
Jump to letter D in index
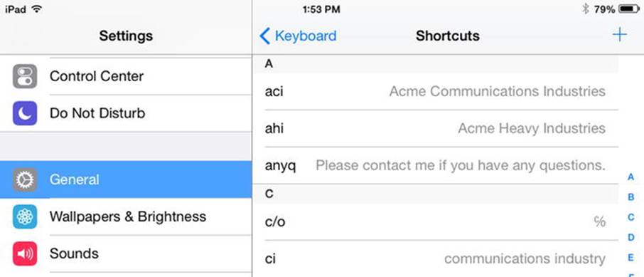[631, 238]
